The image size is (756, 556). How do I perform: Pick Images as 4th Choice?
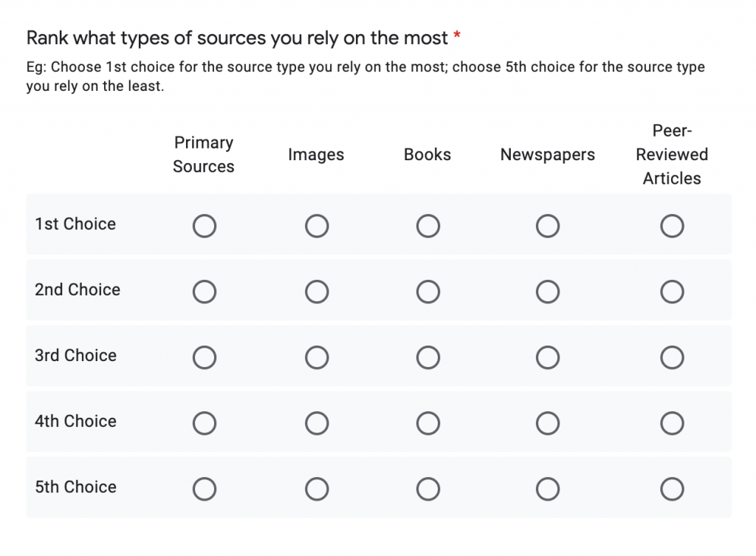pos(317,424)
